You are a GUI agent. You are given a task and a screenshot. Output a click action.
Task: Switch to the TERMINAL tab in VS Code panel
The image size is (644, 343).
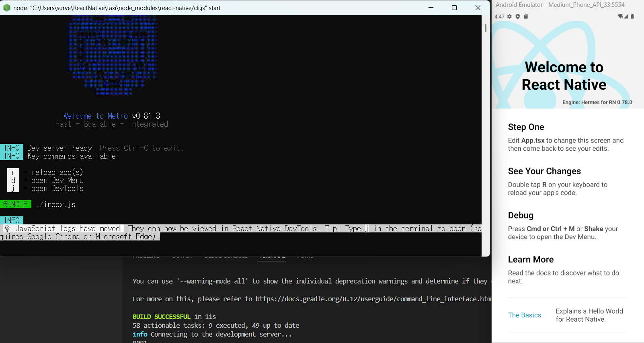pos(272,257)
